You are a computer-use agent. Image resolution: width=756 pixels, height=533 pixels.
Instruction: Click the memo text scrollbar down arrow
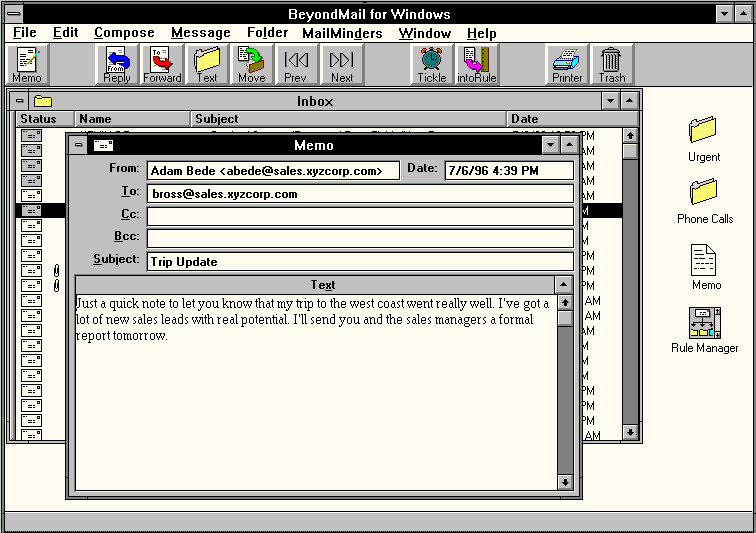click(565, 481)
